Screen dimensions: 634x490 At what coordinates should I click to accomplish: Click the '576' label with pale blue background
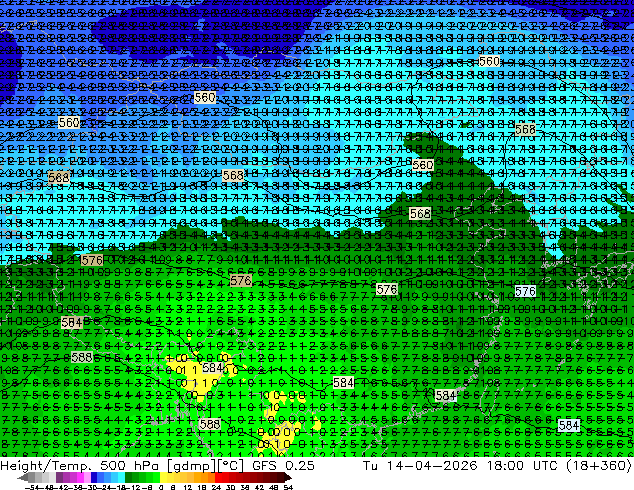tap(525, 291)
